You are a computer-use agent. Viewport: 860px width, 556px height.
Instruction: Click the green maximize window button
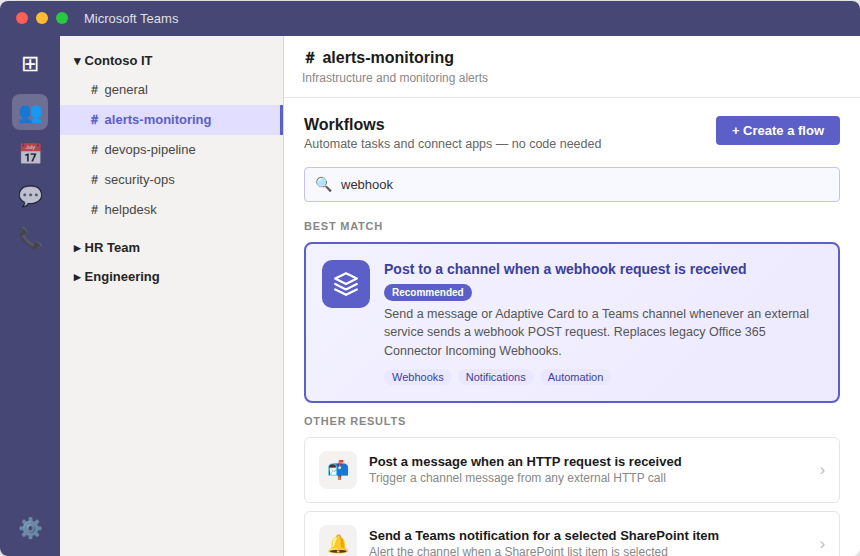click(62, 18)
